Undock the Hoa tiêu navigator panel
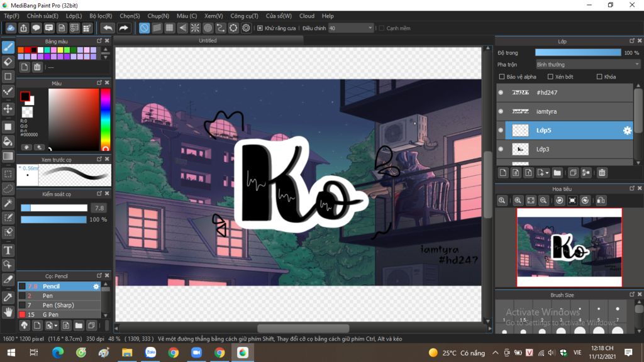Viewport: 644px width, 362px height. click(x=632, y=189)
